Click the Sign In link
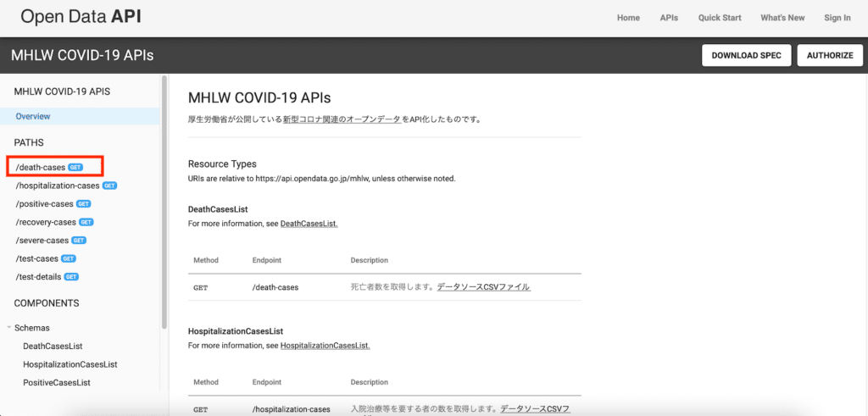 tap(837, 18)
